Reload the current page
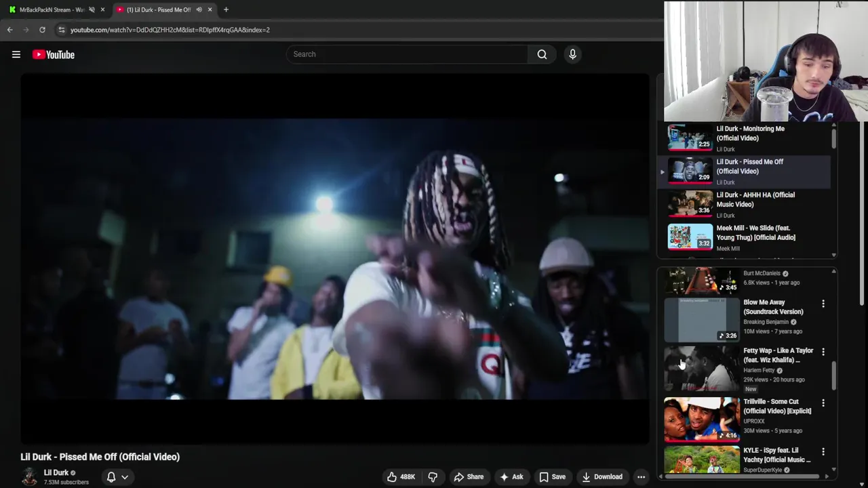Screen dimensions: 868x488 click(42, 30)
